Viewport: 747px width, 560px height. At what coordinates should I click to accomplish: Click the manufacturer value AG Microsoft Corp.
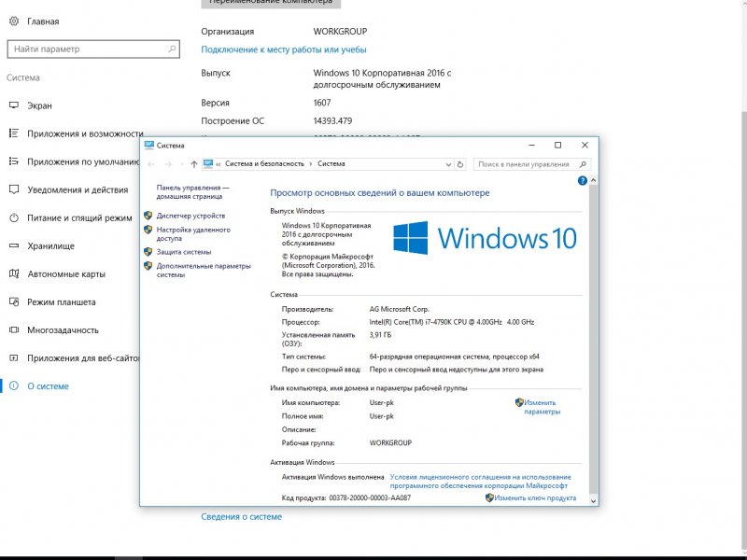[x=400, y=309]
